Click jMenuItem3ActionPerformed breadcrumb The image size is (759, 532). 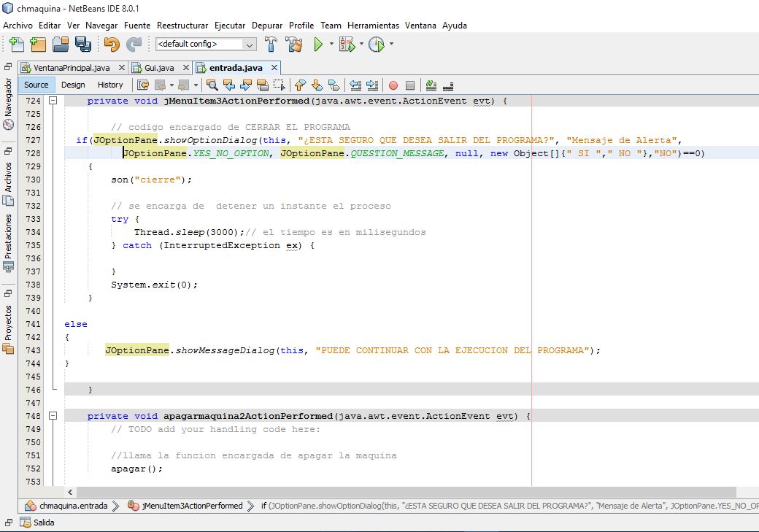tap(185, 506)
